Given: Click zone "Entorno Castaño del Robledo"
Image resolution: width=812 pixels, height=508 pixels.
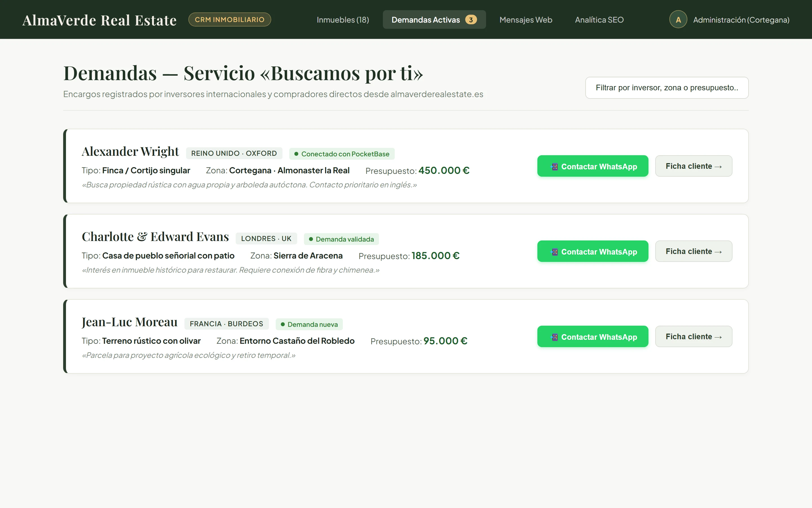Looking at the screenshot, I should tap(297, 341).
